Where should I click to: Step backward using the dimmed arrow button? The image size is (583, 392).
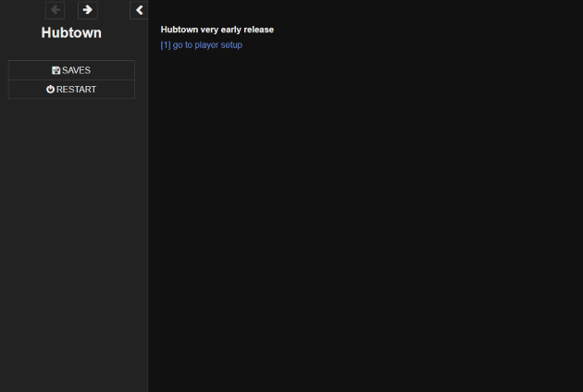click(55, 10)
